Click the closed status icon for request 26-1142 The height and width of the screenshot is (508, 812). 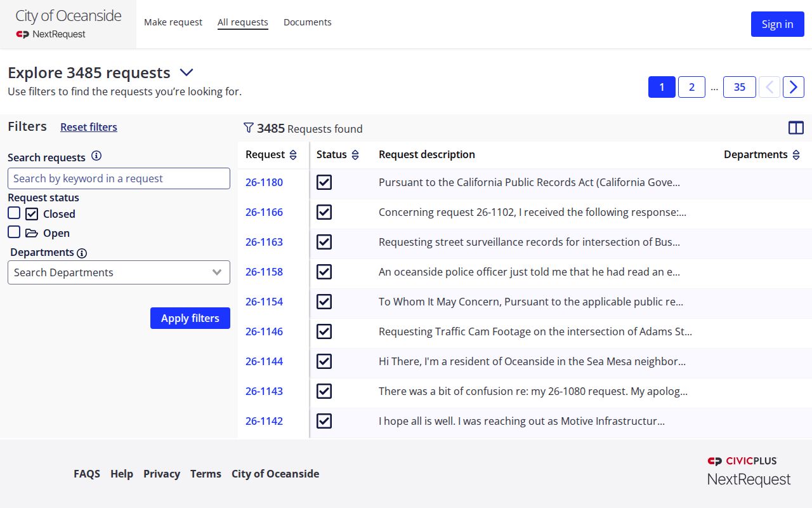point(324,421)
